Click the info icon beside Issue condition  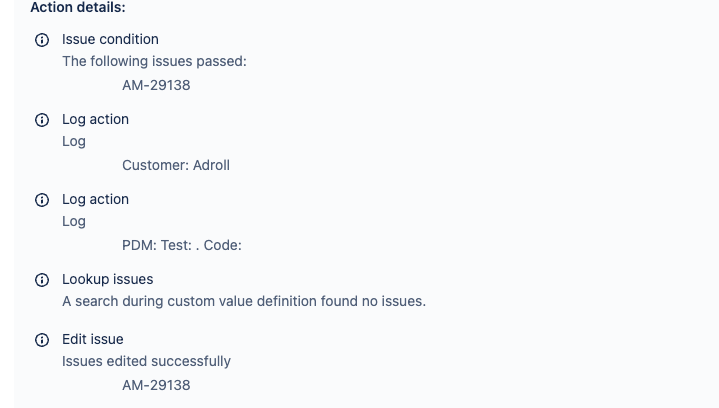coord(42,40)
